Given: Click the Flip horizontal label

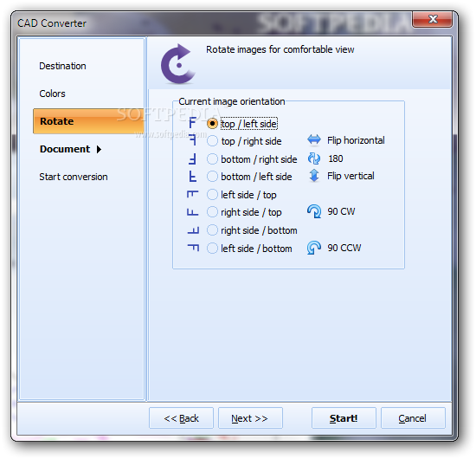Looking at the screenshot, I should pos(356,140).
